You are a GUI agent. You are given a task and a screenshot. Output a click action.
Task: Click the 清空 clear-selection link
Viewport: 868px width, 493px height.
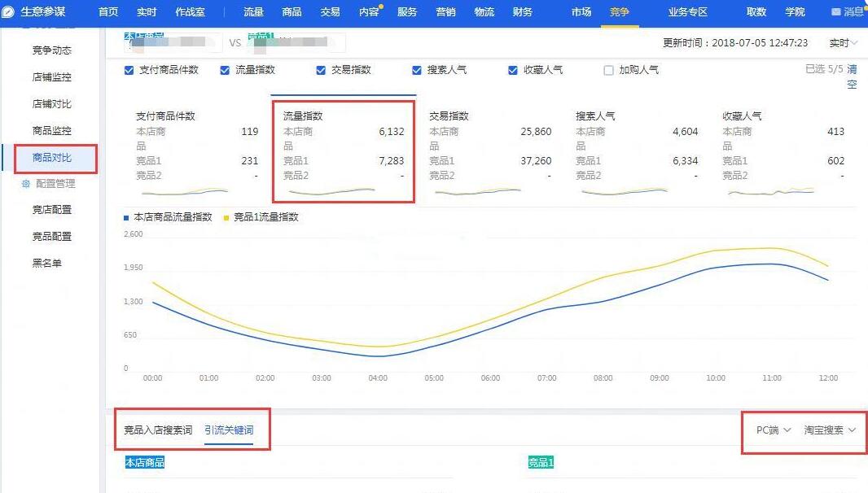[853, 76]
